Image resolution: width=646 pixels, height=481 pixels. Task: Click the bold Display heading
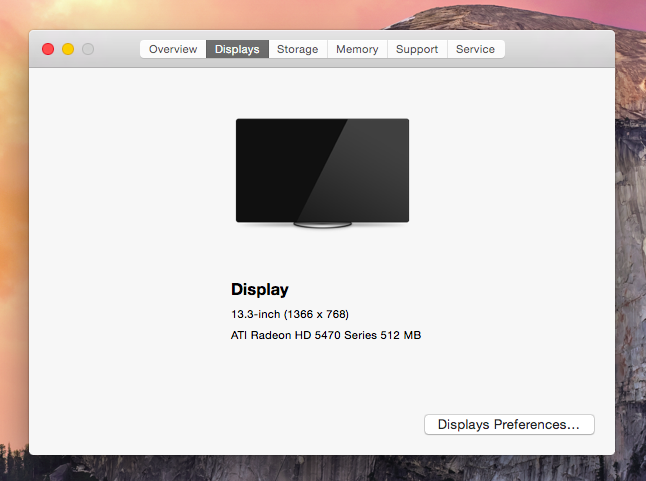pyautogui.click(x=260, y=290)
